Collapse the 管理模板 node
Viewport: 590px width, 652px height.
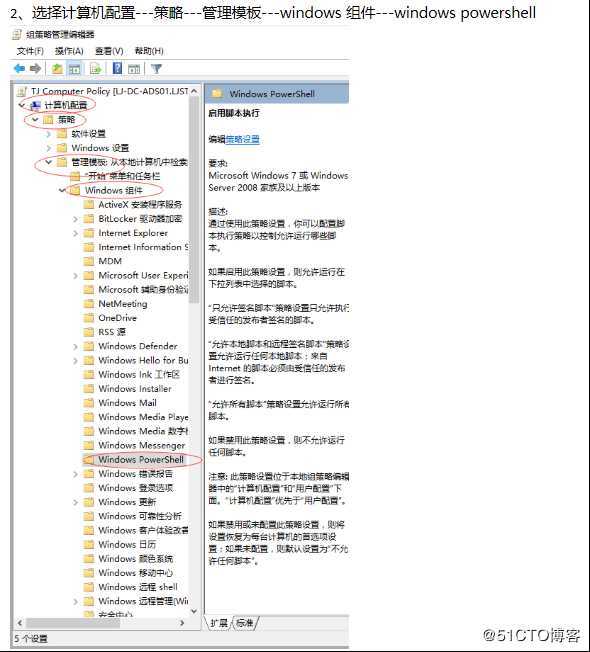49,162
